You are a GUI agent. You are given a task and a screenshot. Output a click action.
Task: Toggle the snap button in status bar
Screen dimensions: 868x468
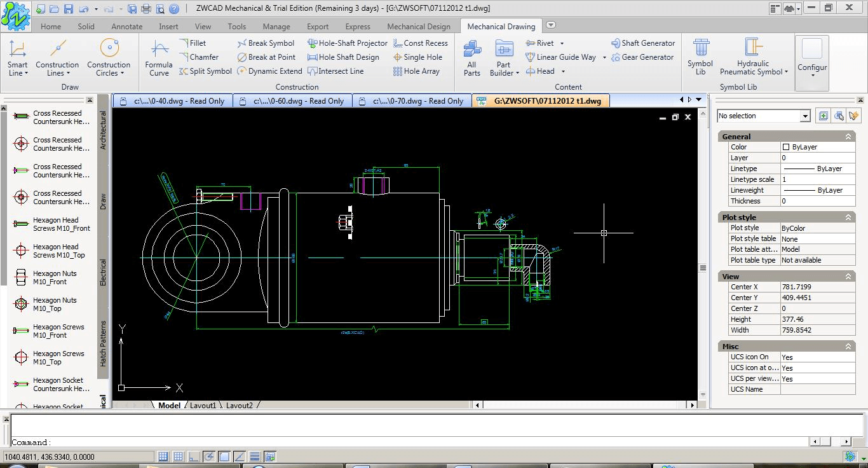tap(163, 457)
